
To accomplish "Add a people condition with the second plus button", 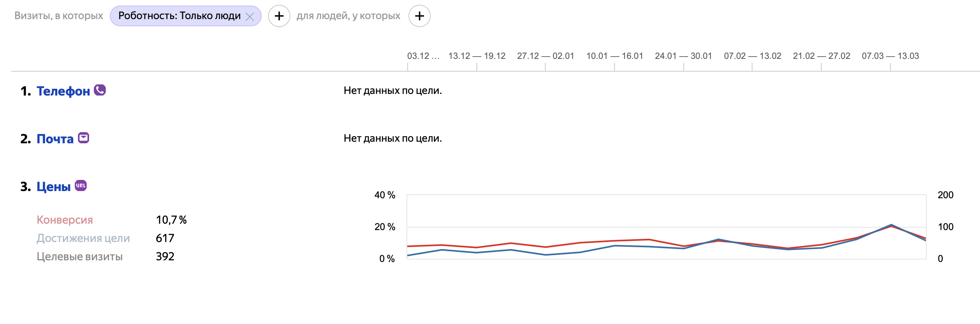I will (419, 16).
